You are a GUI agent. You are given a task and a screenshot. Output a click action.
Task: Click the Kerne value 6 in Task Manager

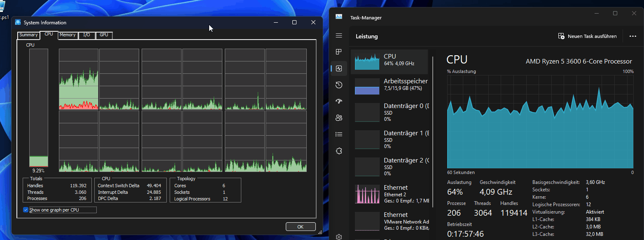point(587,197)
